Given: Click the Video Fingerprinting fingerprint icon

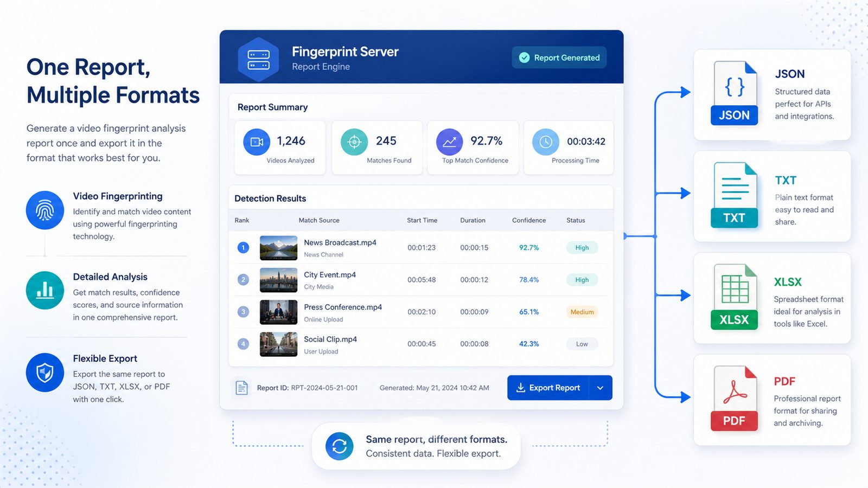Looking at the screenshot, I should point(45,210).
